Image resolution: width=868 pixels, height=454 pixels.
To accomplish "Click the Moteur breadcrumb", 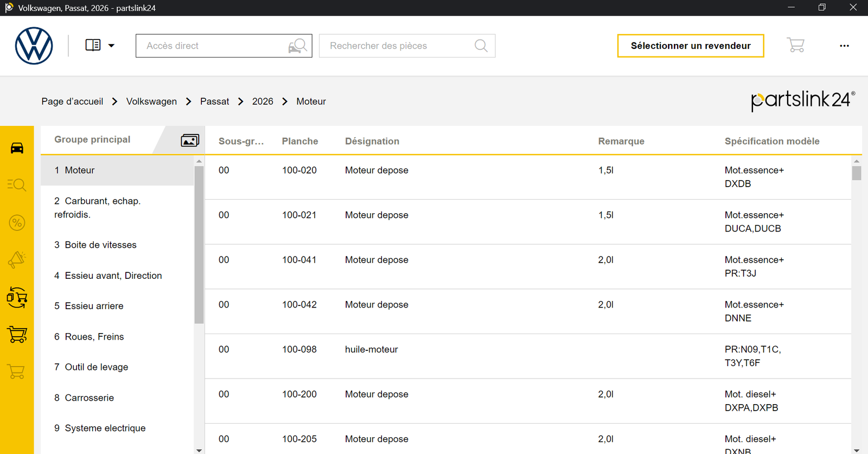I will point(311,101).
